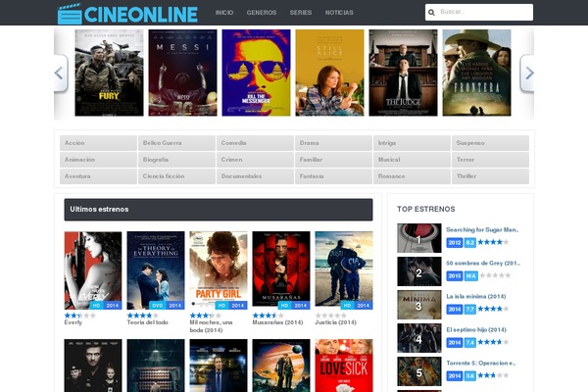Click top estrenos thumbnail number 4
This screenshot has width=588, height=392.
coord(419,338)
